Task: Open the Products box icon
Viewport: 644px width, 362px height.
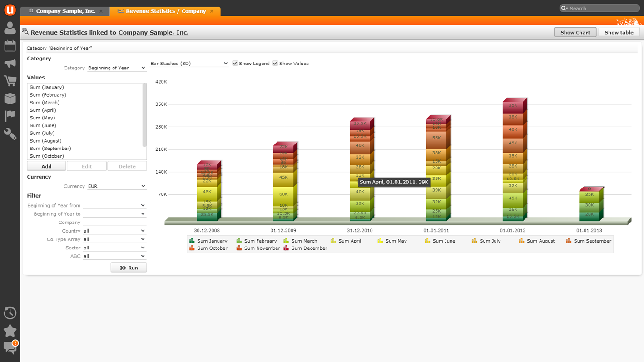Action: click(10, 99)
